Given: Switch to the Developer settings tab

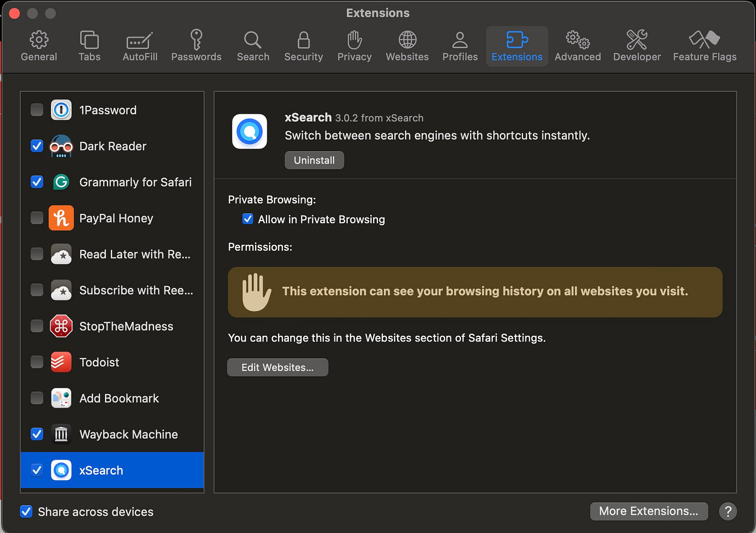Looking at the screenshot, I should coord(637,46).
